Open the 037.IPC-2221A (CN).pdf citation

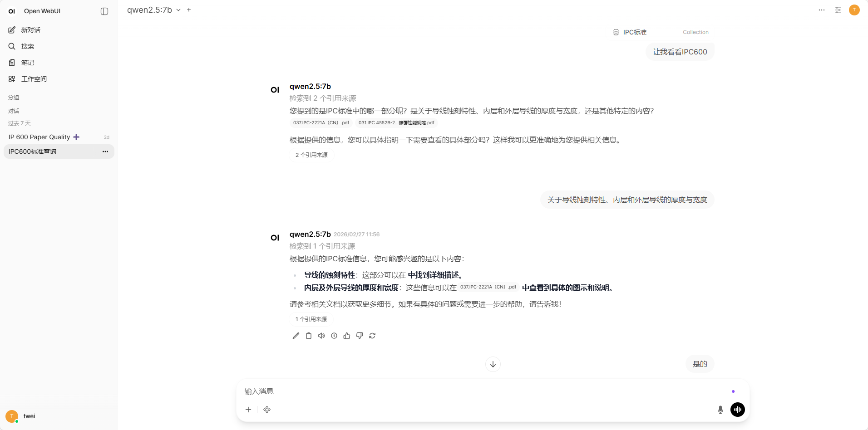(321, 122)
